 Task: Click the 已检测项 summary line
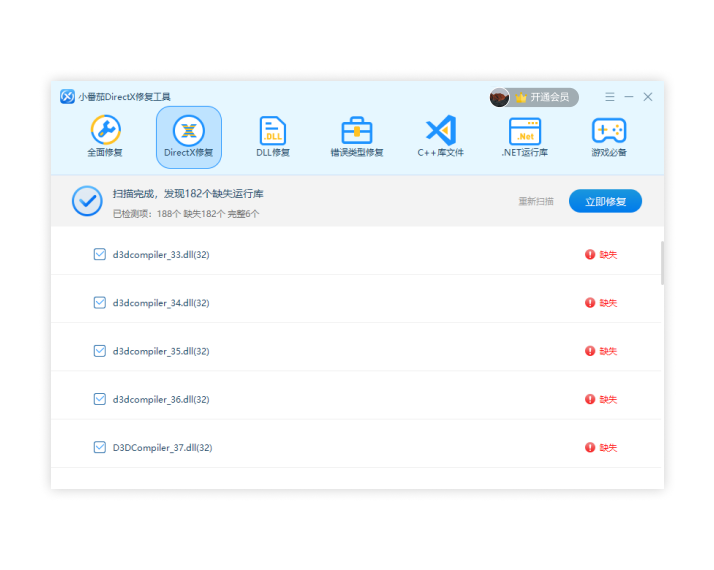pos(186,214)
